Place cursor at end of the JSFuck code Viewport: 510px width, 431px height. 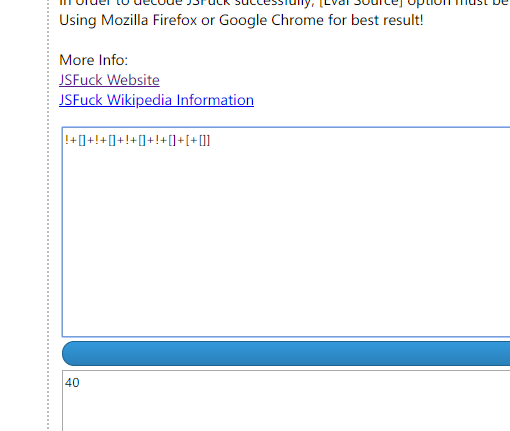point(211,140)
